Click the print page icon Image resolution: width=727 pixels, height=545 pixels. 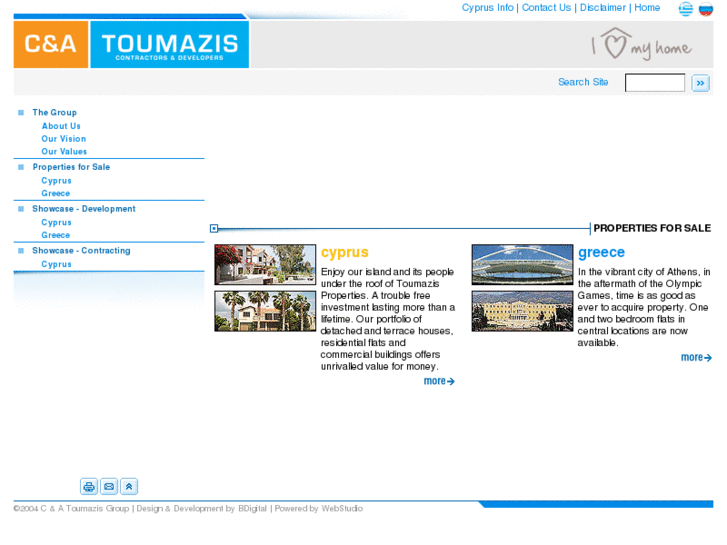coord(89,486)
